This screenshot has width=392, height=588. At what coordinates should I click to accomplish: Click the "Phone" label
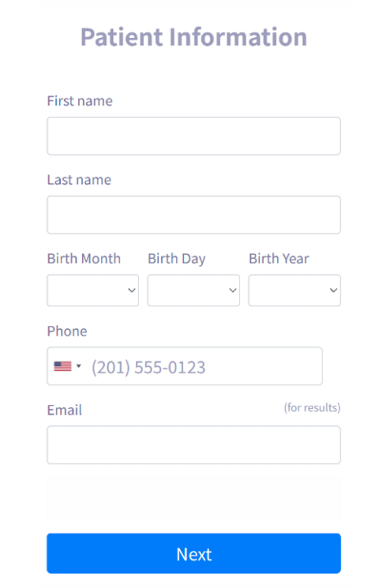67,331
